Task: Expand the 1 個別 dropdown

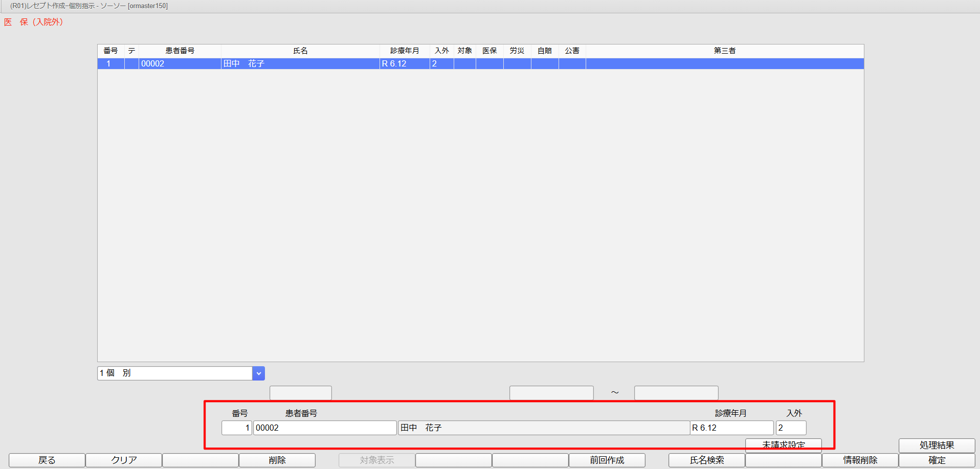Action: tap(259, 373)
